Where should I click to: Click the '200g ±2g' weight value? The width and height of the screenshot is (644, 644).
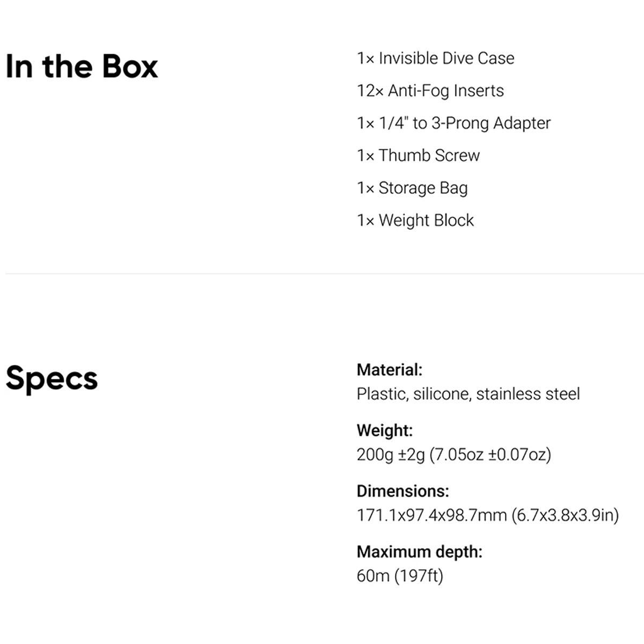[391, 455]
